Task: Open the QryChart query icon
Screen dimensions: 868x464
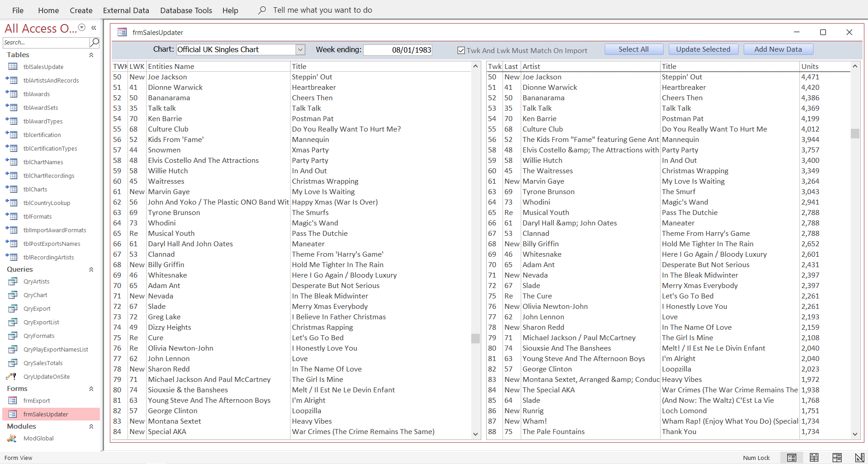Action: click(x=13, y=295)
